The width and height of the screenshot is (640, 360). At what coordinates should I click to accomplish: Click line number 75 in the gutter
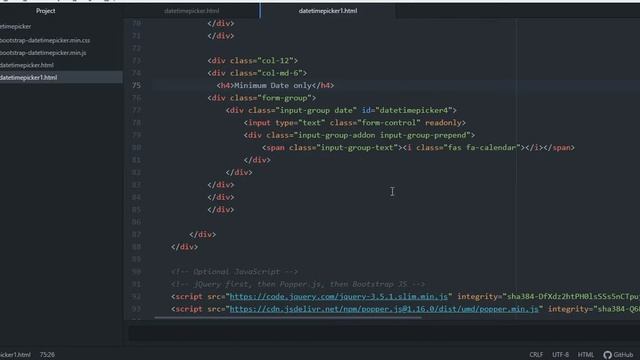click(x=136, y=85)
